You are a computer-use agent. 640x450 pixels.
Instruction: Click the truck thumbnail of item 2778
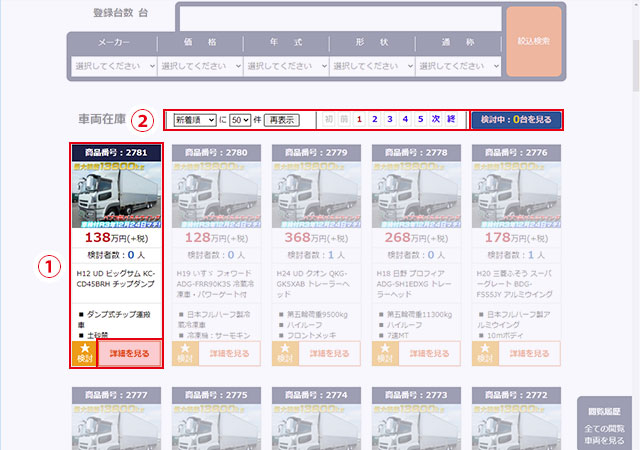(416, 195)
